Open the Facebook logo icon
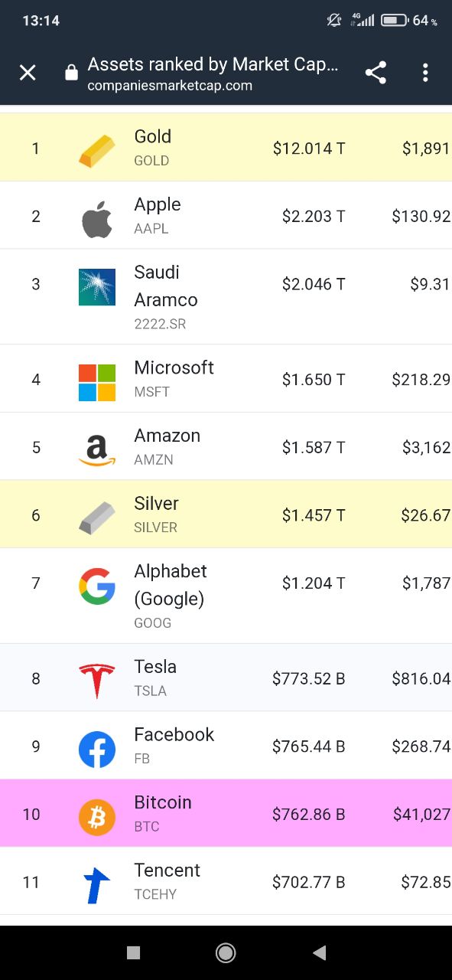The image size is (452, 980). point(97,750)
